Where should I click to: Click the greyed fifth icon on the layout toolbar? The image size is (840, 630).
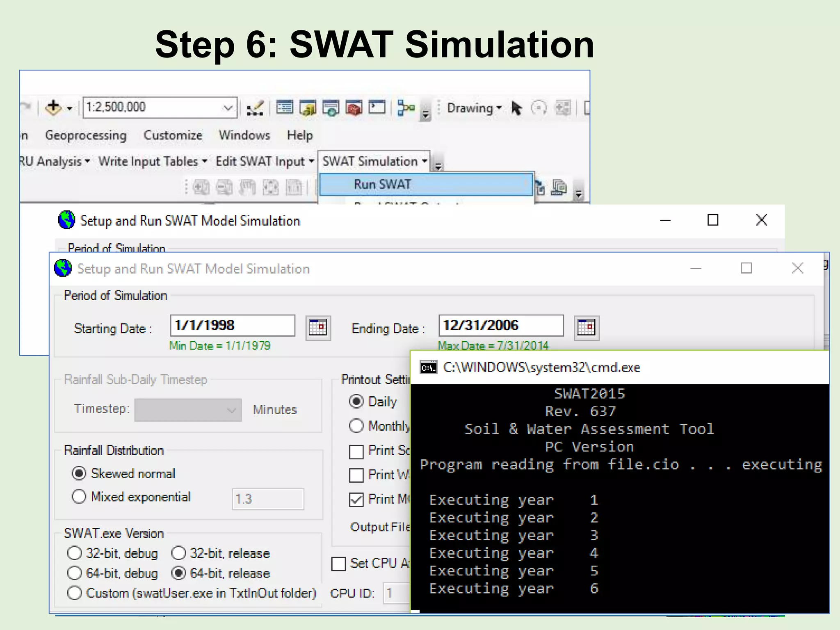pos(294,188)
